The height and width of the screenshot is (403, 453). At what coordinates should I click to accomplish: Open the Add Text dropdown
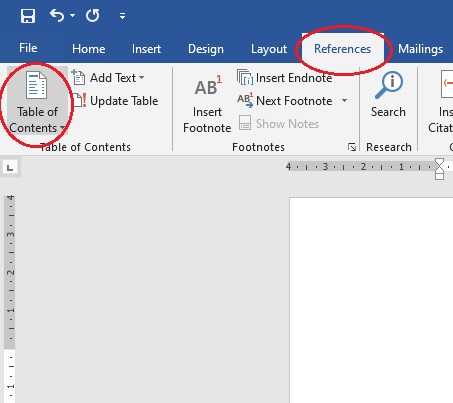(x=108, y=78)
